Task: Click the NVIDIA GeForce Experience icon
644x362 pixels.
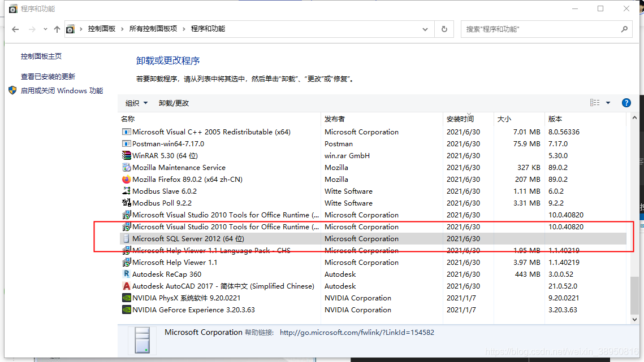Action: point(126,310)
